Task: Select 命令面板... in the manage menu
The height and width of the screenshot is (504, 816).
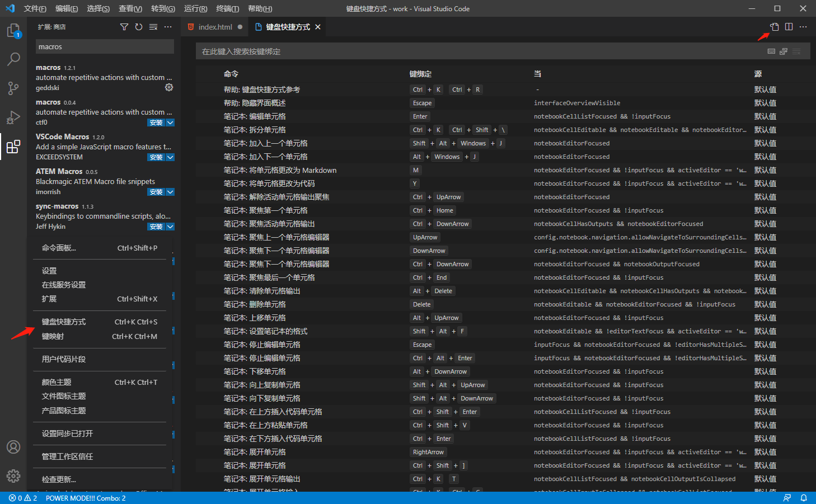Action: point(100,248)
